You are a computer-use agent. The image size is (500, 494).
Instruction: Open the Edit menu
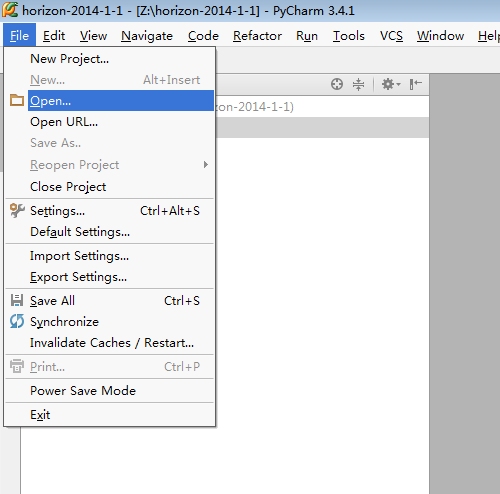point(54,36)
